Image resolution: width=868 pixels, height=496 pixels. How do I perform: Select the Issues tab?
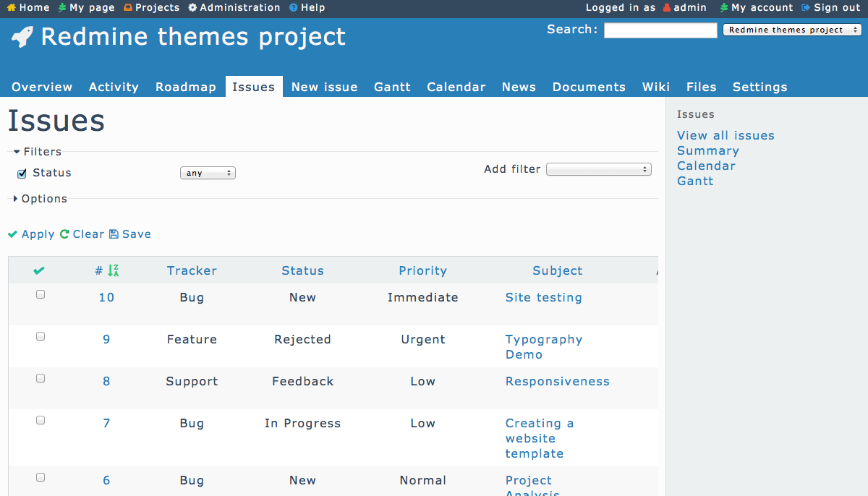(x=254, y=87)
